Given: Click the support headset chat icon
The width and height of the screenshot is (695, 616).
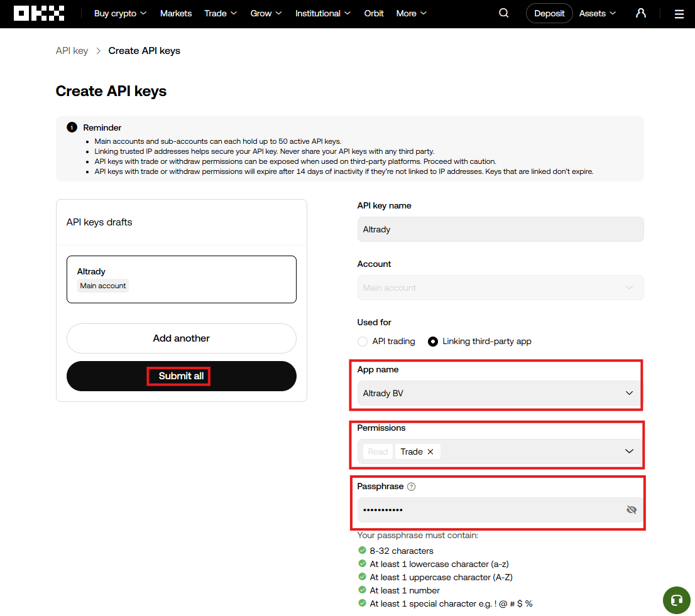Looking at the screenshot, I should click(676, 600).
